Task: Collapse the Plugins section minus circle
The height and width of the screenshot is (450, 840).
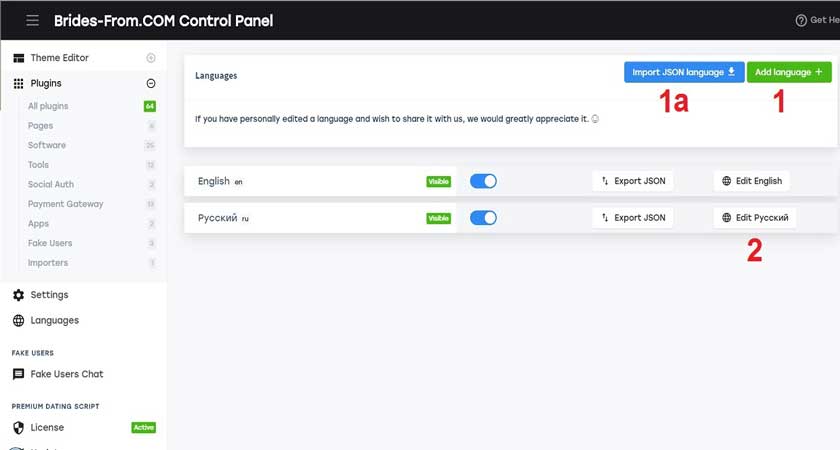Action: (x=151, y=84)
